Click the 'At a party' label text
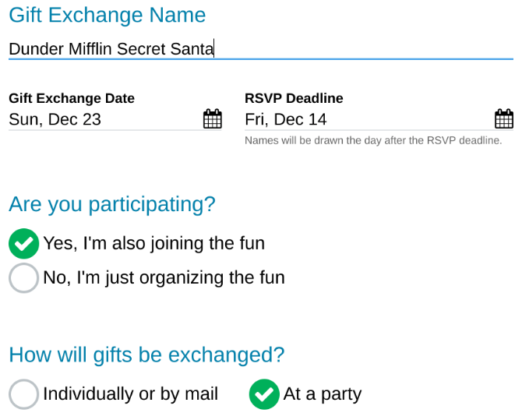The image size is (522, 420). click(323, 394)
